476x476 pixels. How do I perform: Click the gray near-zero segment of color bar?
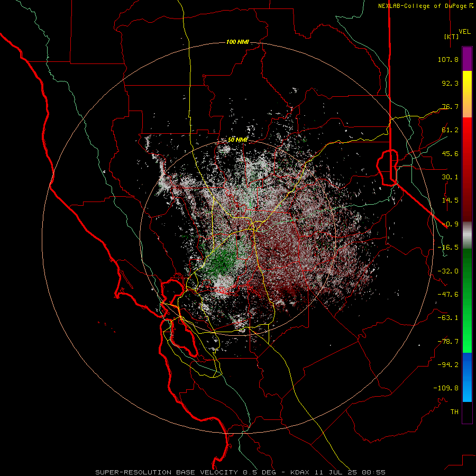click(467, 235)
